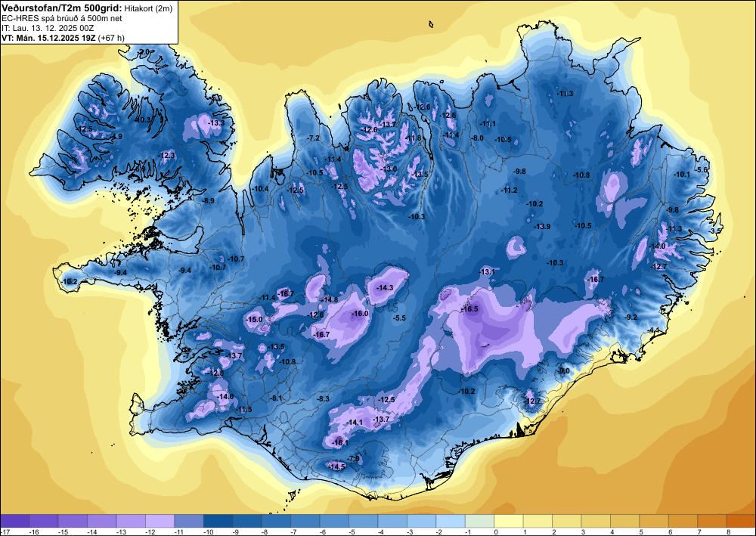The width and height of the screenshot is (756, 536).
Task: Click legend swatch between 0 and 1
Action: 509,520
